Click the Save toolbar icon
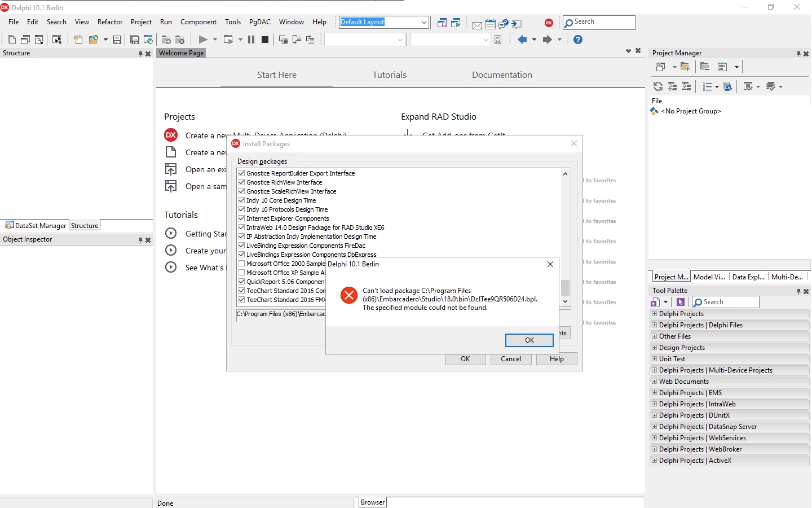The image size is (812, 508). [x=117, y=40]
